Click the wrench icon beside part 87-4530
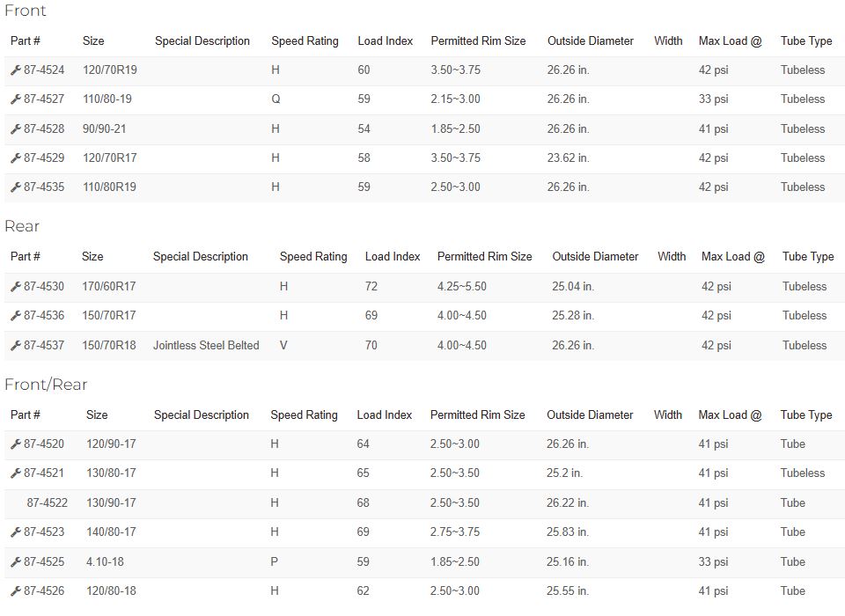 tap(16, 287)
